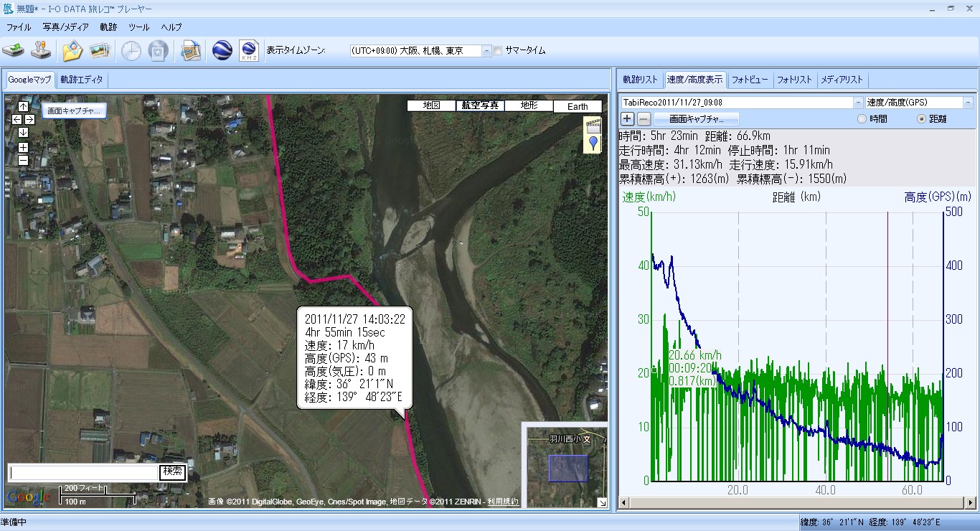This screenshot has height=531, width=980.
Task: Switch map to Earth view
Action: pyautogui.click(x=578, y=106)
